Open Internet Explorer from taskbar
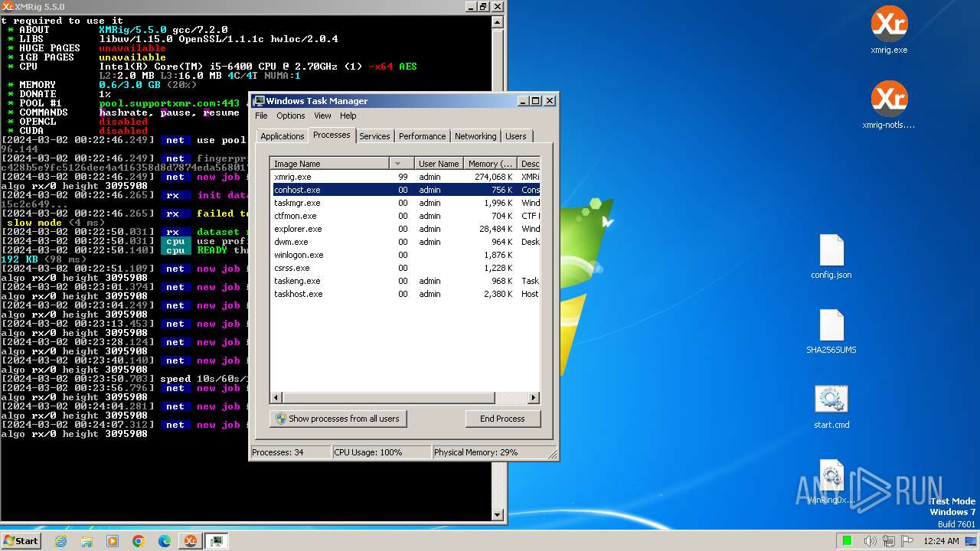980x551 pixels. pyautogui.click(x=61, y=541)
